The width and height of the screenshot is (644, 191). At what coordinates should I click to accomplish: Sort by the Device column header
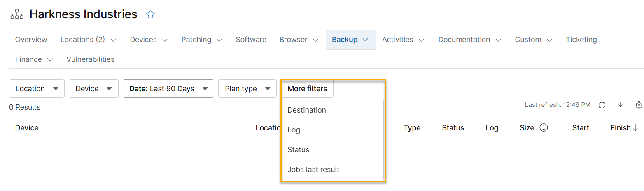click(x=27, y=128)
